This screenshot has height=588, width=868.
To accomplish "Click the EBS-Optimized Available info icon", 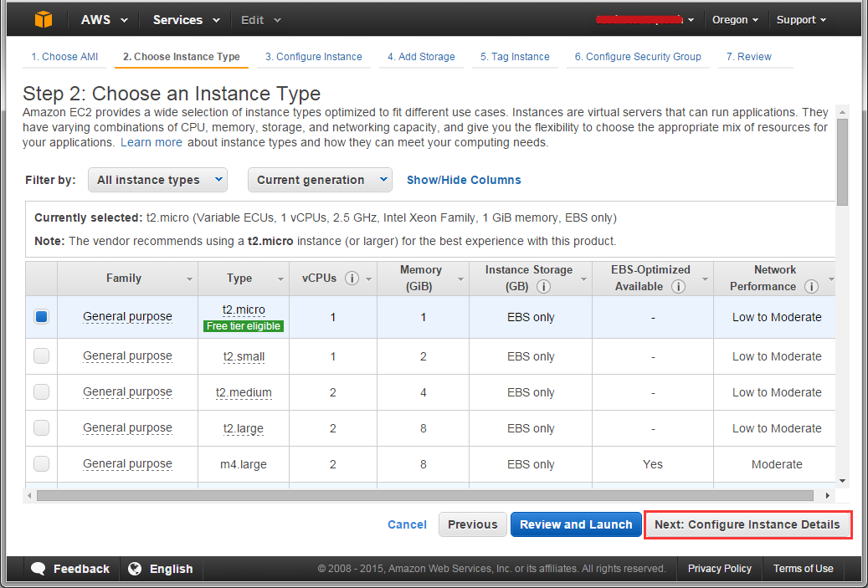I will point(678,287).
